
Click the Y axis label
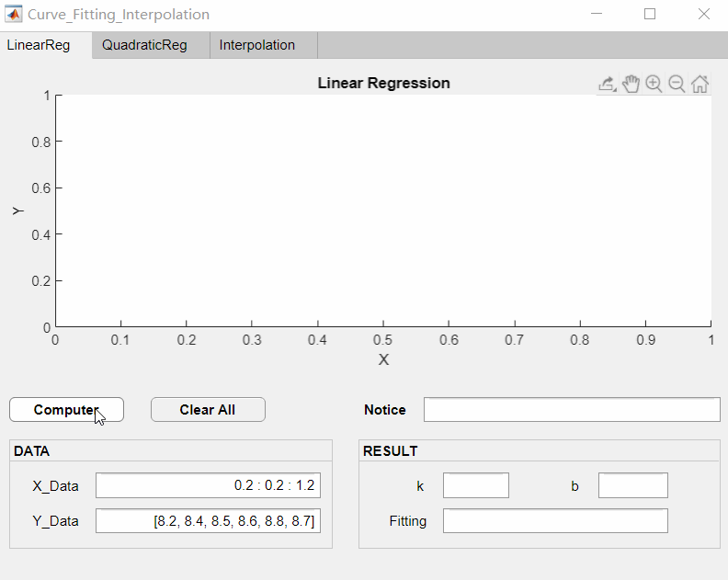[17, 210]
